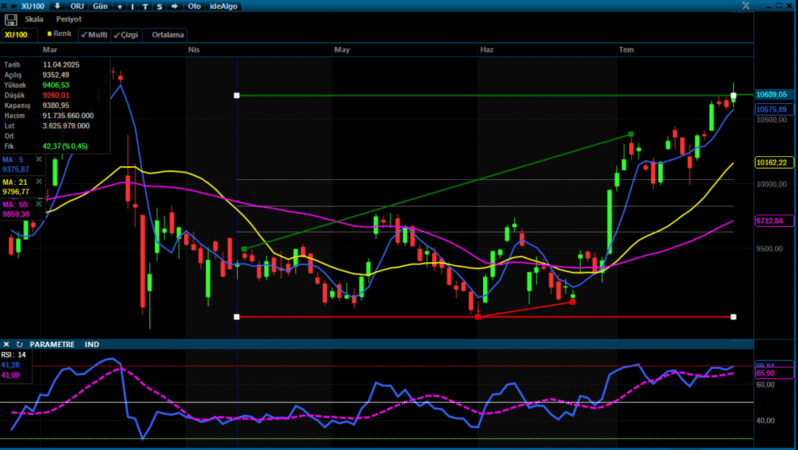Screen dimensions: 798x450
Task: Minimize the chart window
Action: click(768, 7)
